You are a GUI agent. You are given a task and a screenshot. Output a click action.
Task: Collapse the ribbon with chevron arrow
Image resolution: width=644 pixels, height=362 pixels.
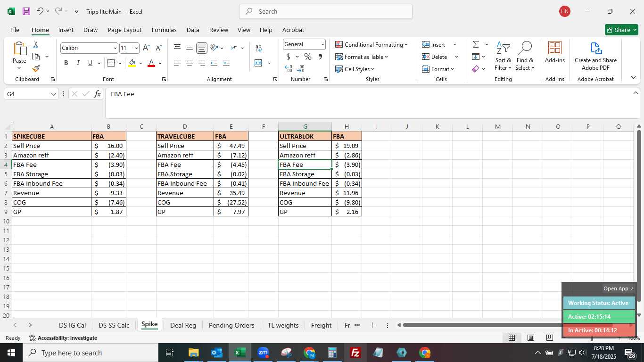633,78
